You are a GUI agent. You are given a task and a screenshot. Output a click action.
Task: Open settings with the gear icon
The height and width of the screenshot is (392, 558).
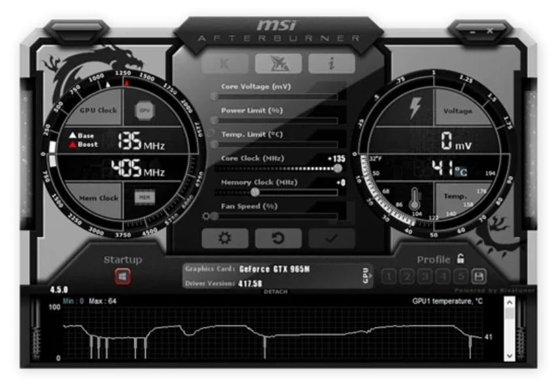pos(225,238)
